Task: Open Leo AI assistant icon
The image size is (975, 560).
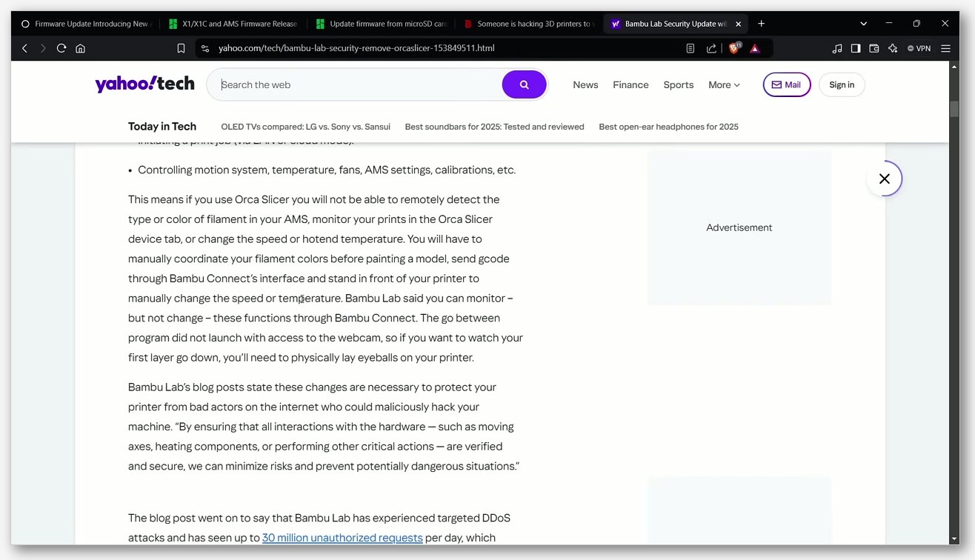Action: [893, 48]
